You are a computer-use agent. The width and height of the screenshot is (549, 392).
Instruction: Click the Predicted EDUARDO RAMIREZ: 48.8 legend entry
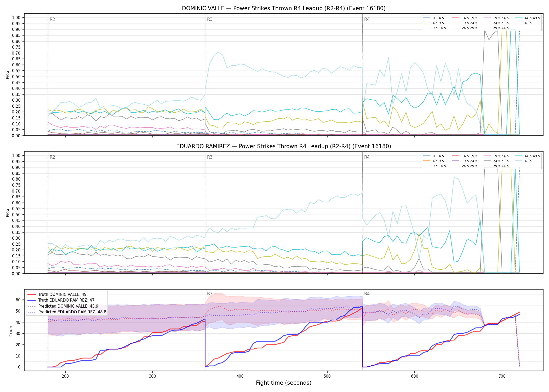[67, 312]
